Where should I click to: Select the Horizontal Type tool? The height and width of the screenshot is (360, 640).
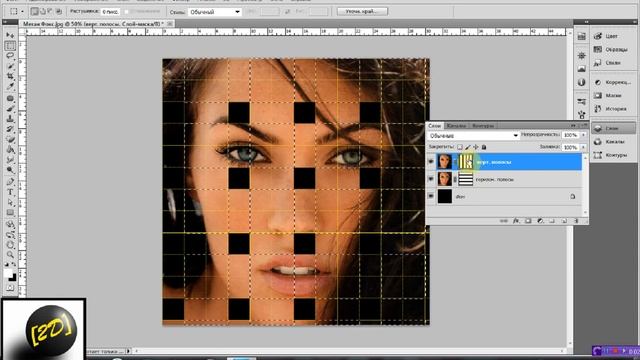10,192
